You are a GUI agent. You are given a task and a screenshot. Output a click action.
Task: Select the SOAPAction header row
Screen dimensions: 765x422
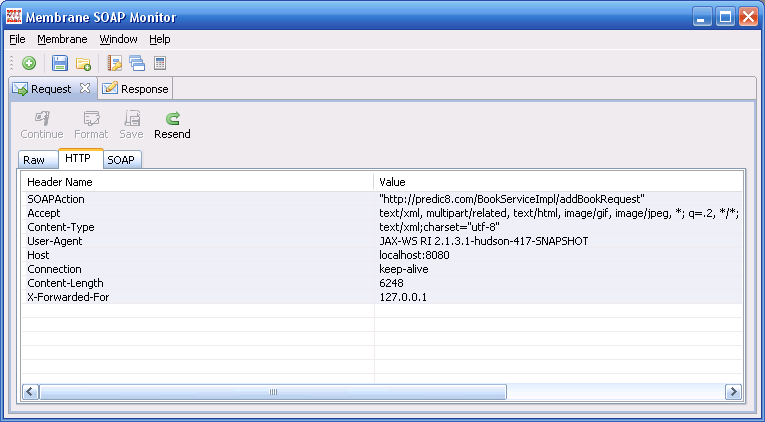[382, 199]
